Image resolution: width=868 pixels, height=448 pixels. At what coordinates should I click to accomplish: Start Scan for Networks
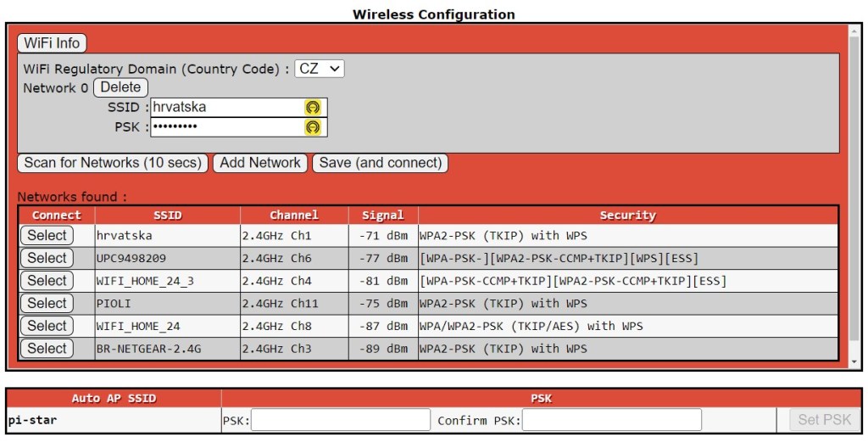click(113, 163)
